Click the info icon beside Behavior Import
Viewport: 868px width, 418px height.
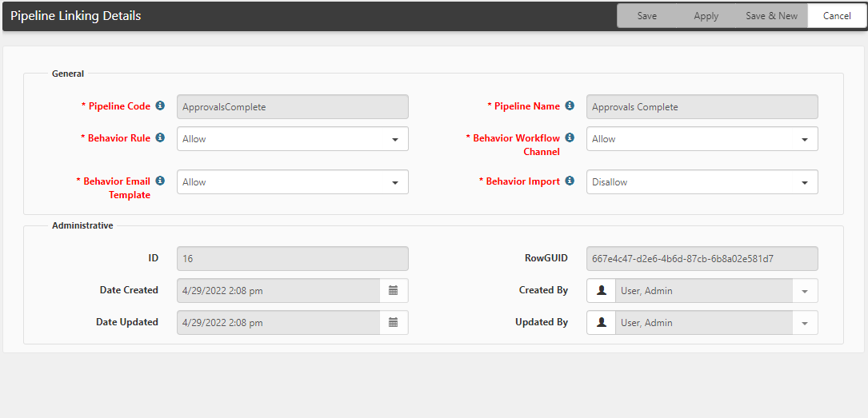(570, 181)
